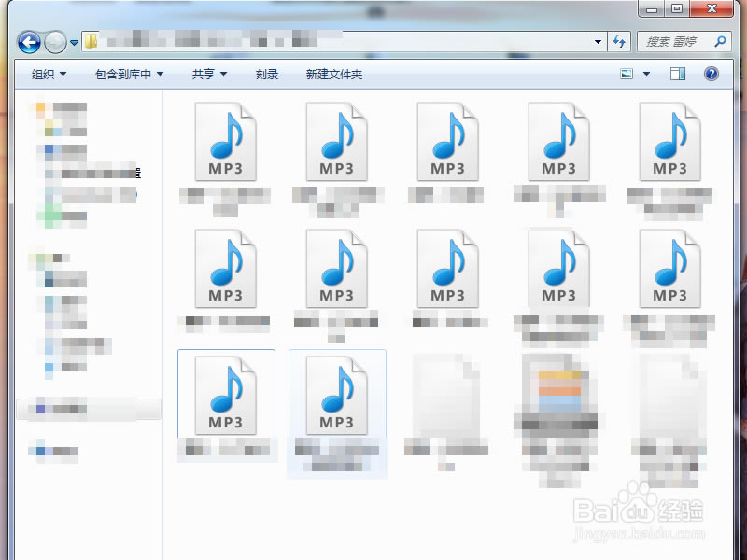Viewport: 747px width, 560px height.
Task: Click the 刻录 toolbar button
Action: coord(267,75)
